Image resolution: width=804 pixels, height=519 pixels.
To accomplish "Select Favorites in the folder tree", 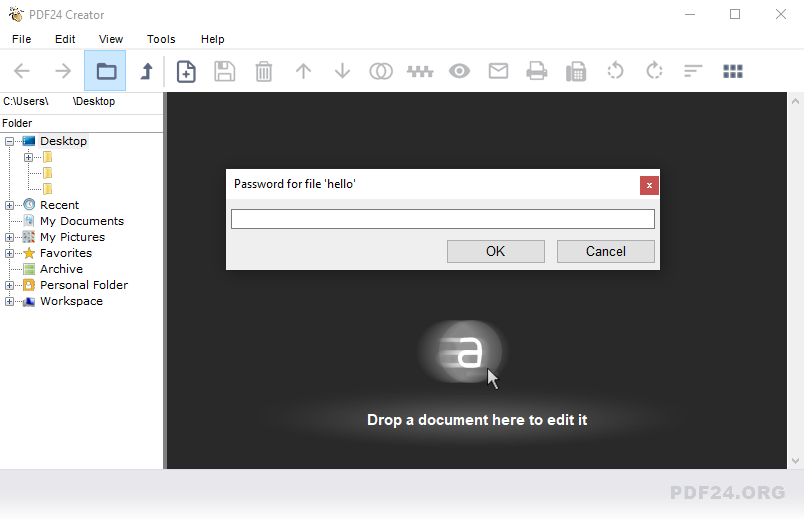I will tap(66, 253).
